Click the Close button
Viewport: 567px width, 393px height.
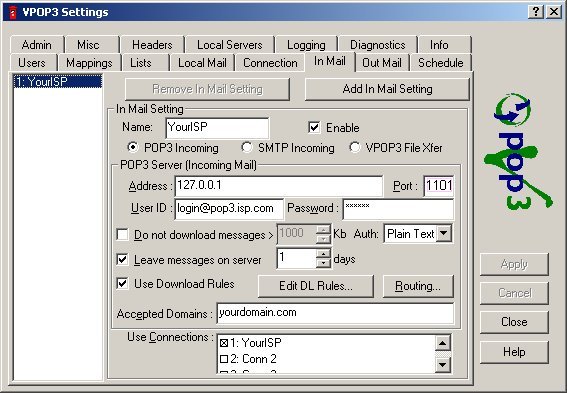pyautogui.click(x=514, y=322)
